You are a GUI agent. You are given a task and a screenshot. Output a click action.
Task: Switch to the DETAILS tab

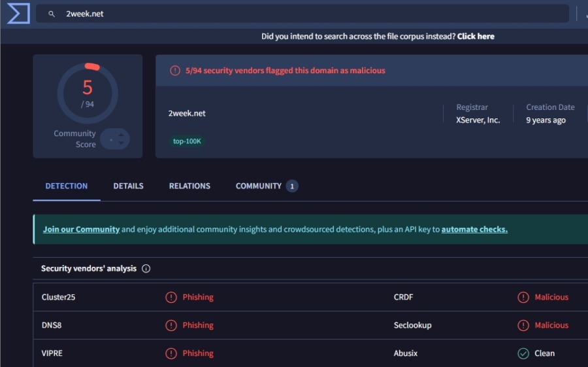(x=128, y=186)
